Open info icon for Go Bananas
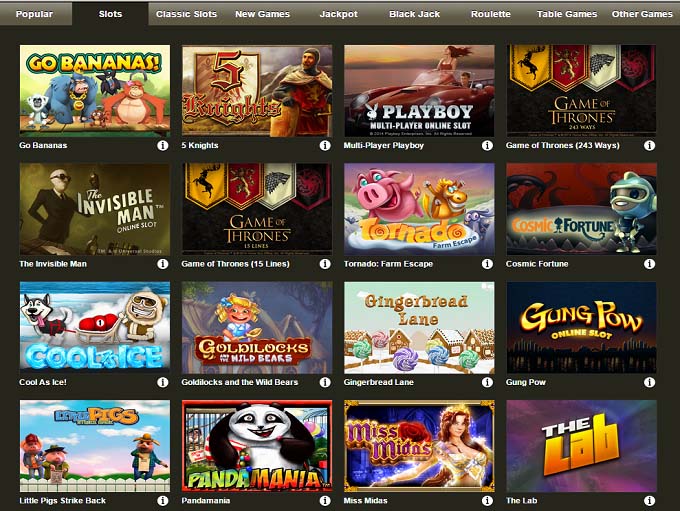Screen dimensions: 680x511 (163, 146)
